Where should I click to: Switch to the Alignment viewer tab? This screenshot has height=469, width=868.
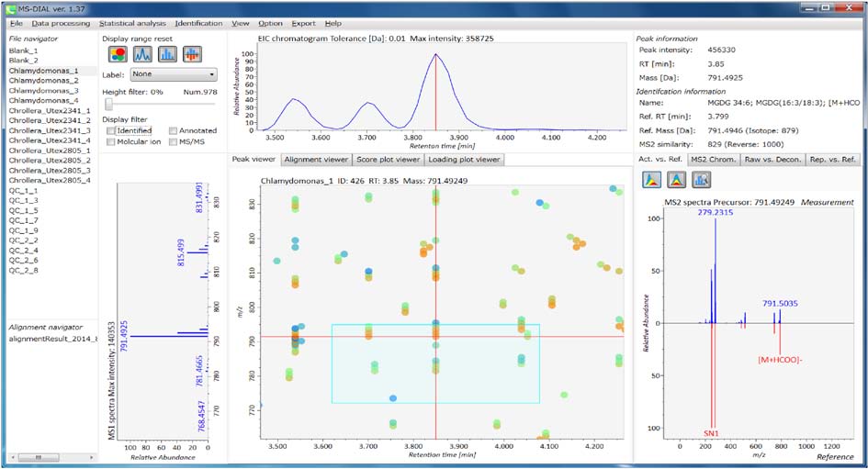(316, 160)
